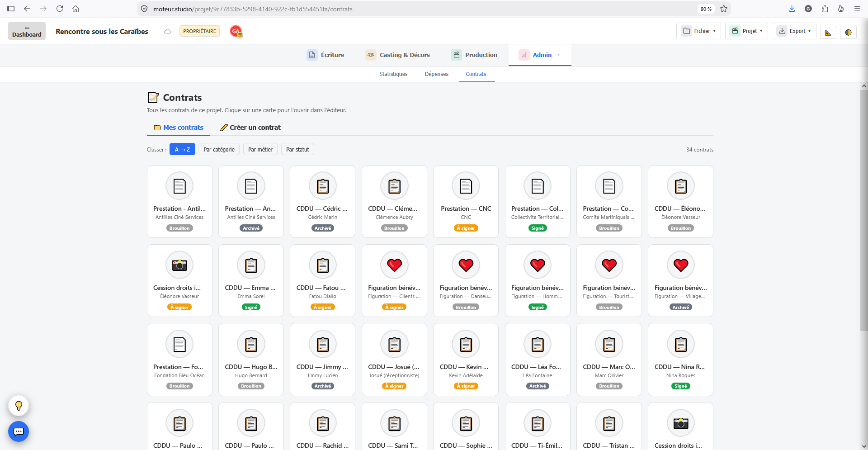This screenshot has width=868, height=450.
Task: Open the lightbulb tips button
Action: click(19, 406)
